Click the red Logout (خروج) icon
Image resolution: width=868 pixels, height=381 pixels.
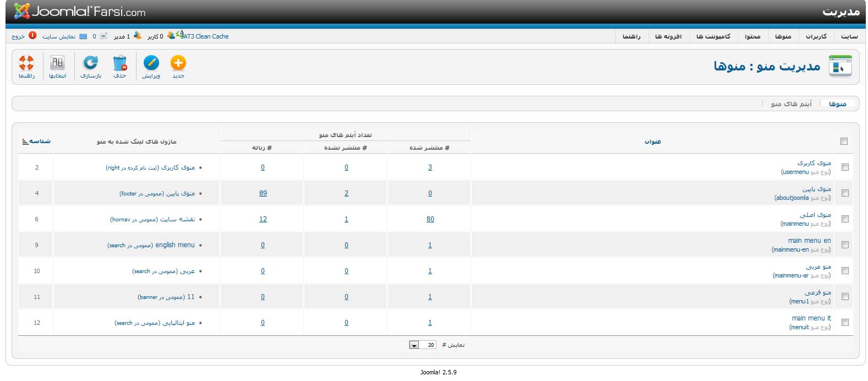[x=32, y=36]
